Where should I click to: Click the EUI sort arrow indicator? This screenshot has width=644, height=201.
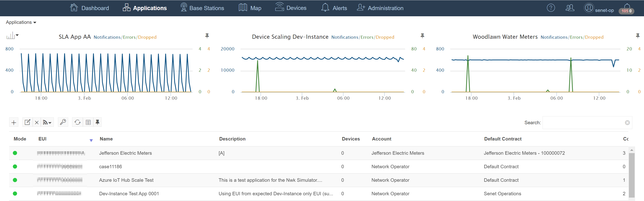click(x=91, y=140)
